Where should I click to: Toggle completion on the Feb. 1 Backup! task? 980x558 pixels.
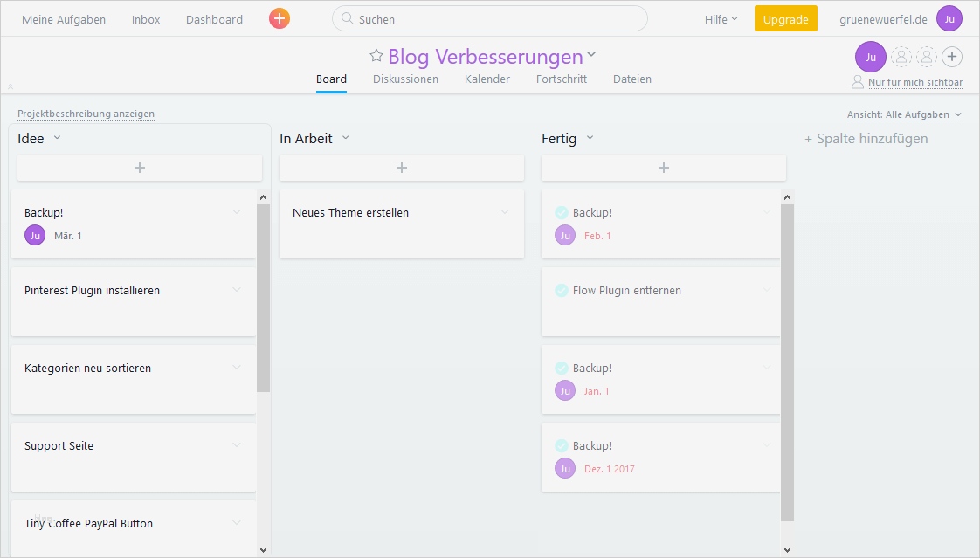click(564, 212)
